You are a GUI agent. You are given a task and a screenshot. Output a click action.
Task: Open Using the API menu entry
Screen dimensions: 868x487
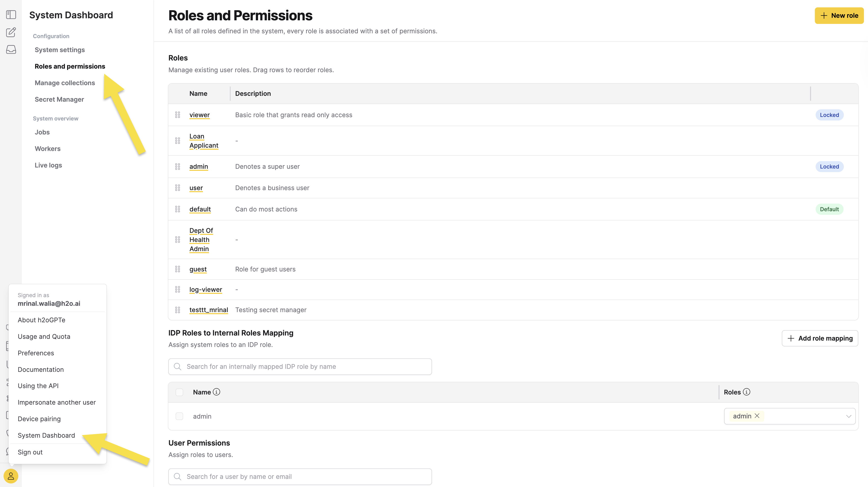38,386
